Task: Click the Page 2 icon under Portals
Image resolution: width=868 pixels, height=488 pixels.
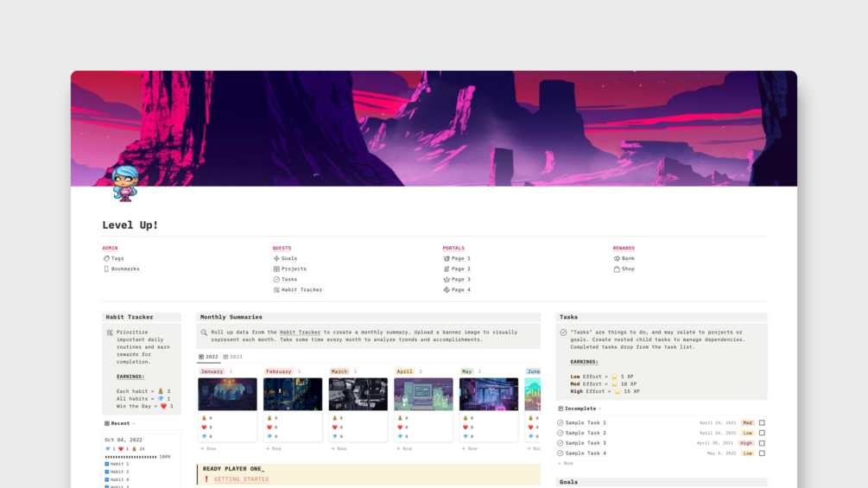Action: [x=447, y=269]
